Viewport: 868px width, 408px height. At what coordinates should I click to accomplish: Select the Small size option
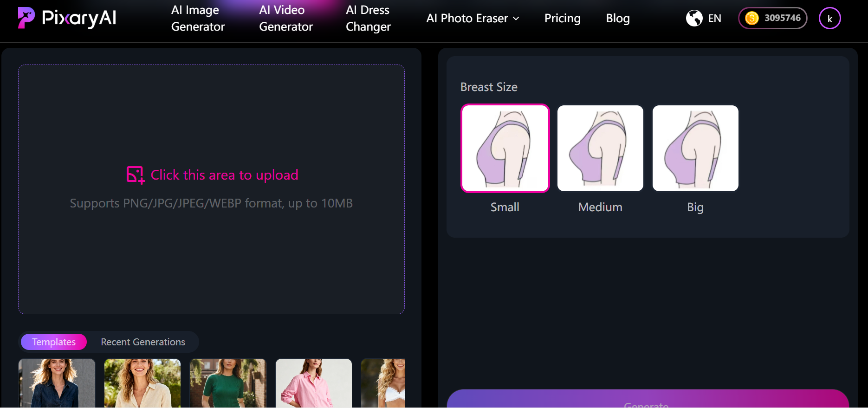[x=505, y=148]
